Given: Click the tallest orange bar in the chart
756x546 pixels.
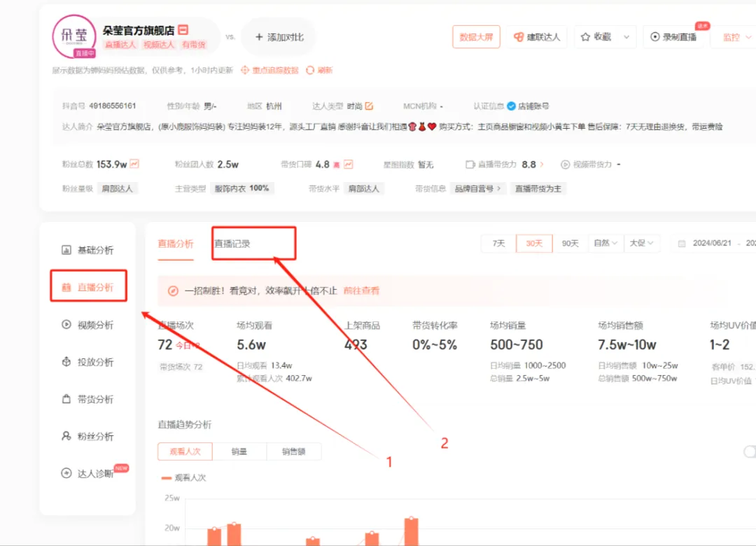Looking at the screenshot, I should pos(412,532).
